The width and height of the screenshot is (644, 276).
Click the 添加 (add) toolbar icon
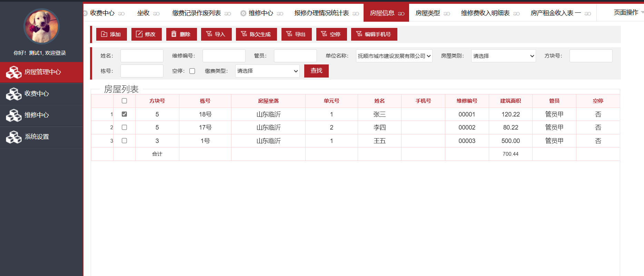[x=104, y=34]
